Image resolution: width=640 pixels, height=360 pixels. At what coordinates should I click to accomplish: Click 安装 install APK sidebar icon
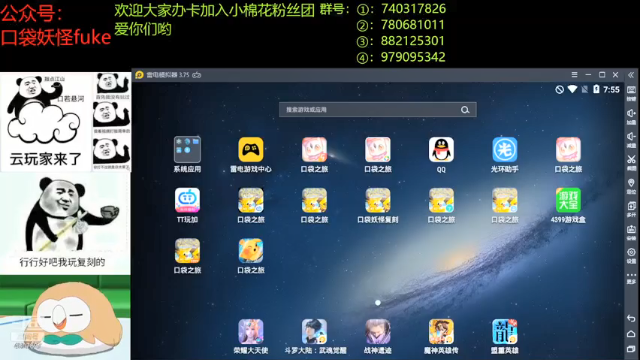pos(631,232)
